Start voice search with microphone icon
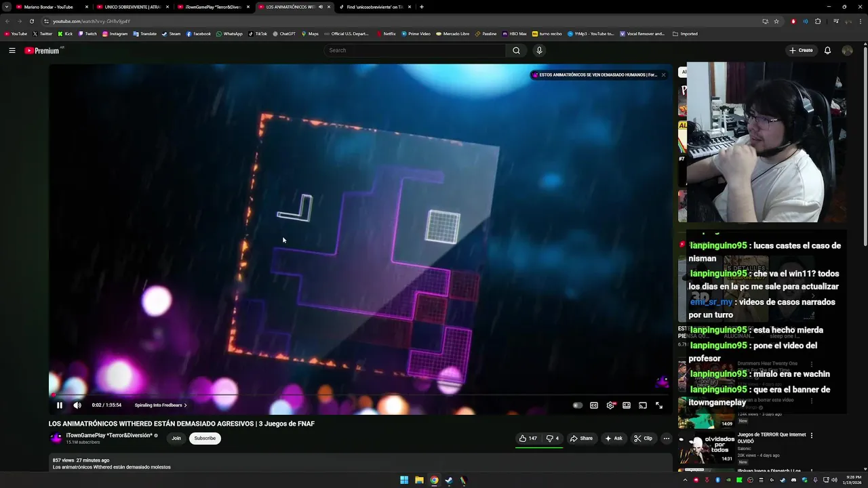868x488 pixels. (539, 50)
